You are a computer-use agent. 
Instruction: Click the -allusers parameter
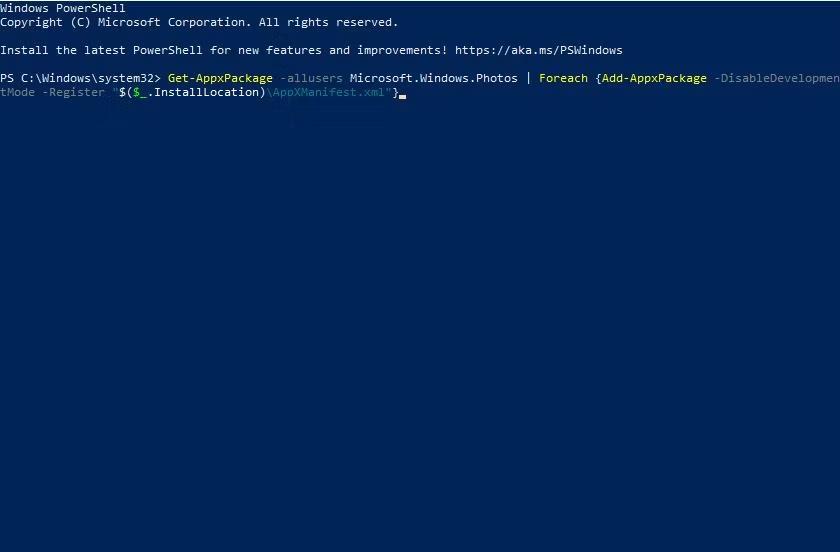[311, 78]
